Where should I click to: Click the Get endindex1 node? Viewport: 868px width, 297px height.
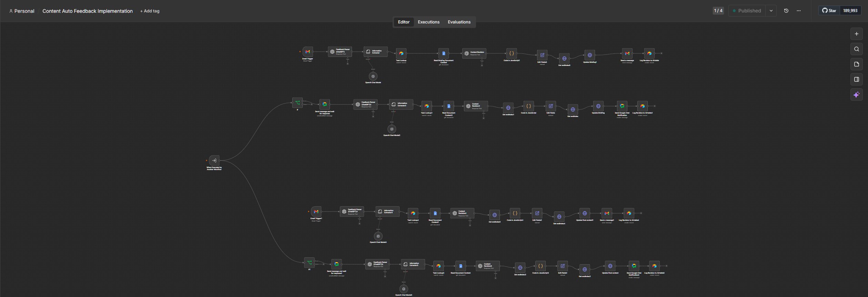(x=508, y=108)
